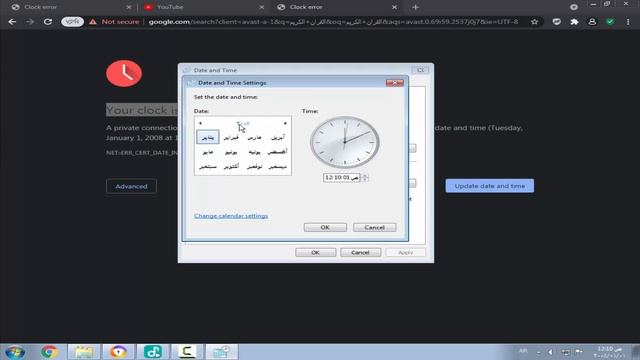Click the taskbar clock showing 12:10
This screenshot has width=640, height=360.
click(x=609, y=352)
